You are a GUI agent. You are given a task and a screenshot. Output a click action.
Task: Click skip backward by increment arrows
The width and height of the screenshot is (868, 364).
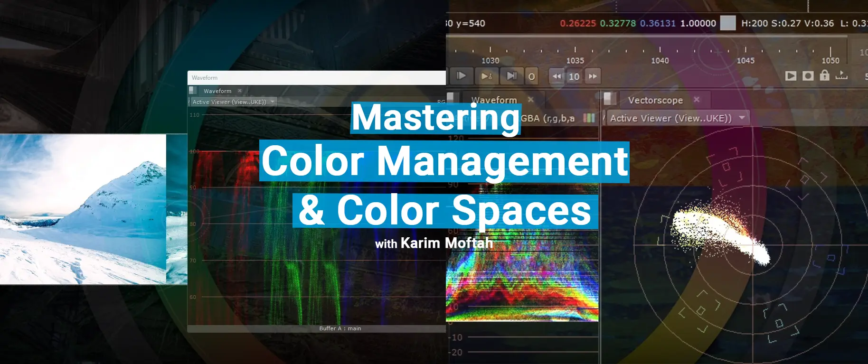coord(557,76)
